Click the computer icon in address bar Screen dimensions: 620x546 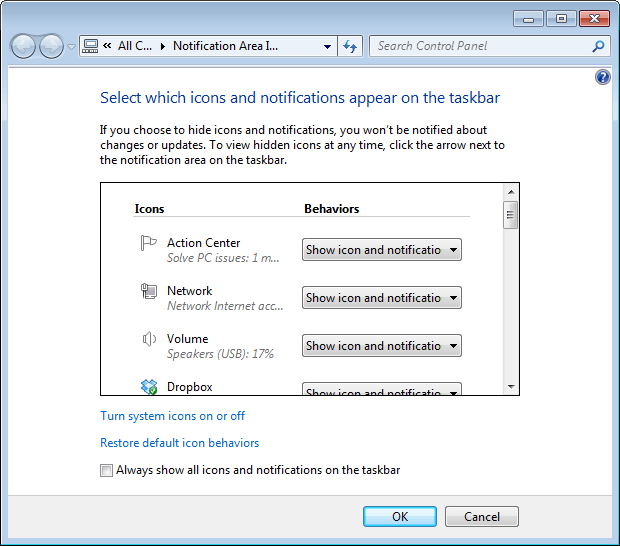(90, 46)
